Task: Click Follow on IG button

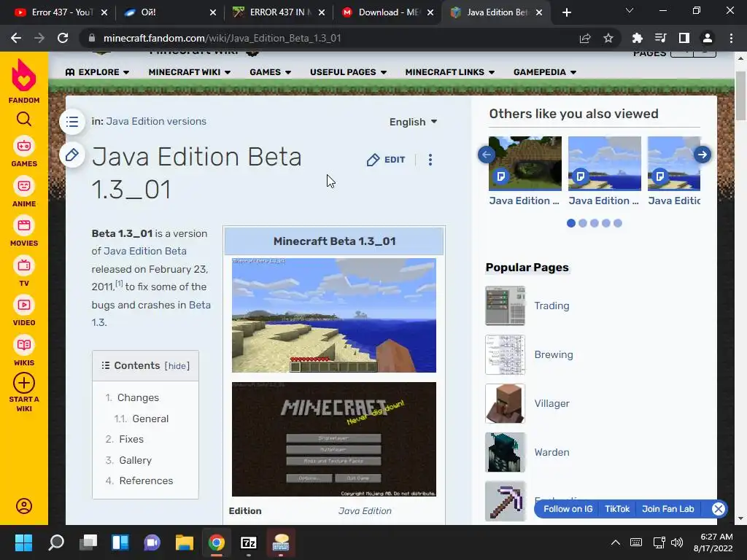Action: [x=568, y=509]
